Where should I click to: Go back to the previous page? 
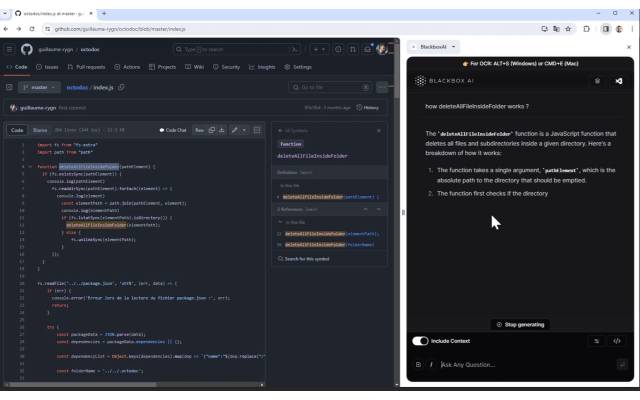(x=6, y=29)
